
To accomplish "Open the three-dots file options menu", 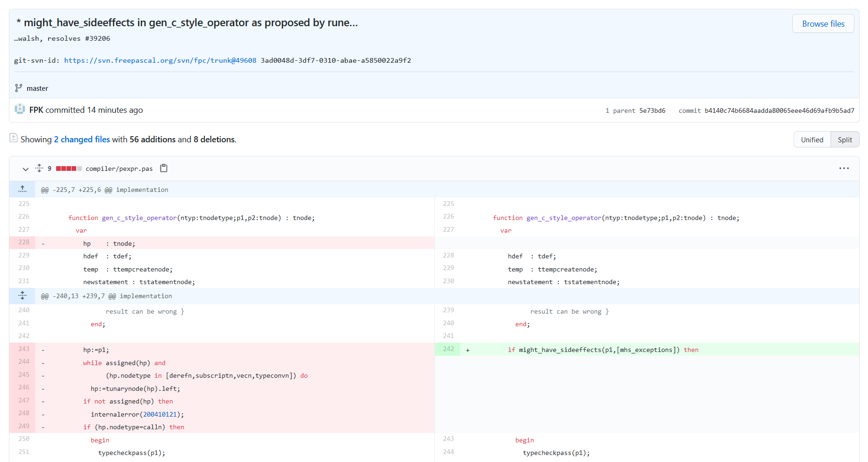I will point(844,168).
